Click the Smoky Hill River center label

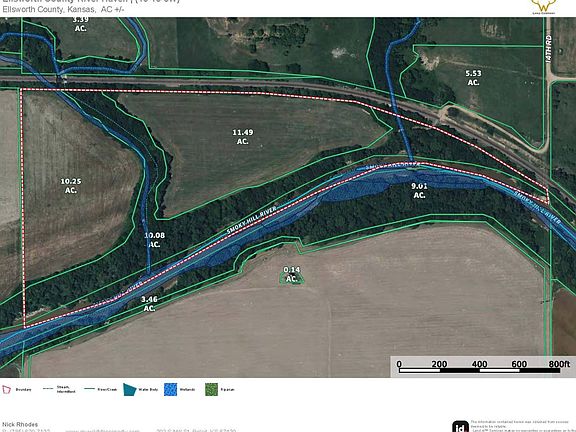(x=252, y=220)
